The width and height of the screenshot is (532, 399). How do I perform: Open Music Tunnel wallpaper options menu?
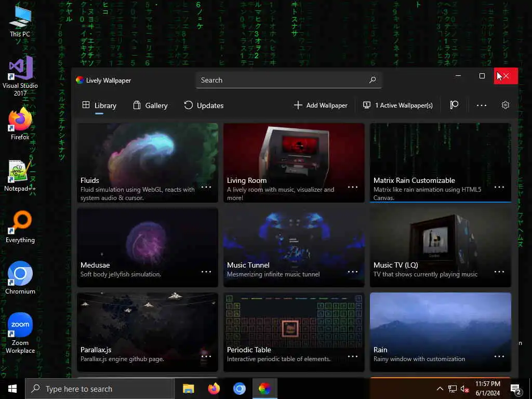353,272
